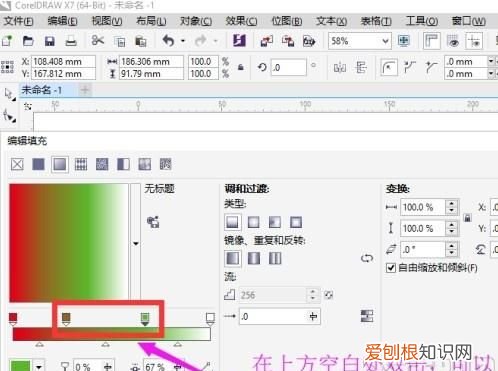Click the object width 186.306 mm field
498x371 pixels.
click(151, 62)
